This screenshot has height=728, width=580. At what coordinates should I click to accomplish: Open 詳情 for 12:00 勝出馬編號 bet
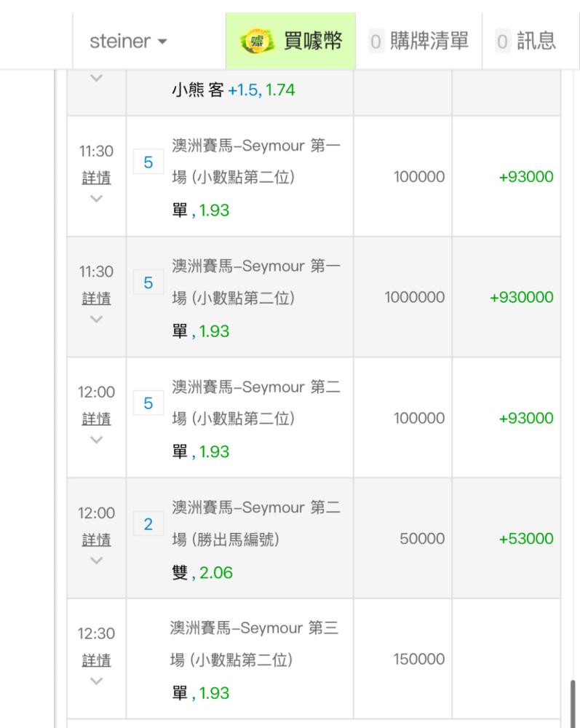pyautogui.click(x=96, y=539)
